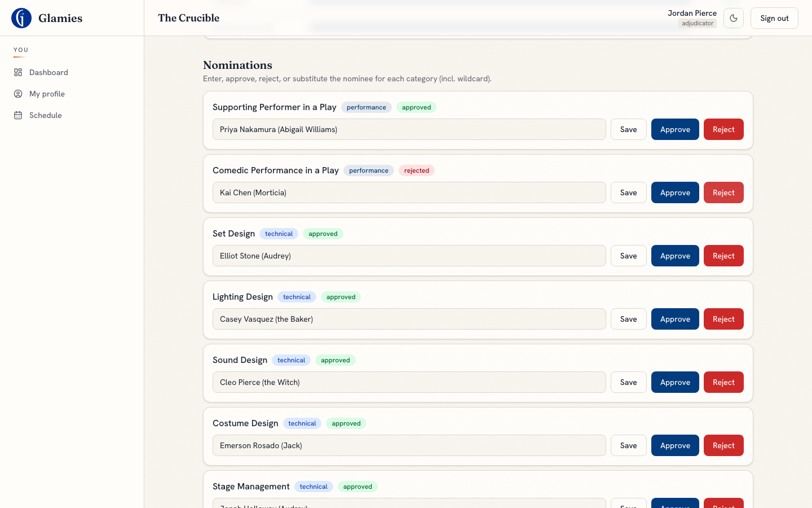Click the Glamies logo icon
Image resolution: width=812 pixels, height=508 pixels.
pyautogui.click(x=21, y=18)
